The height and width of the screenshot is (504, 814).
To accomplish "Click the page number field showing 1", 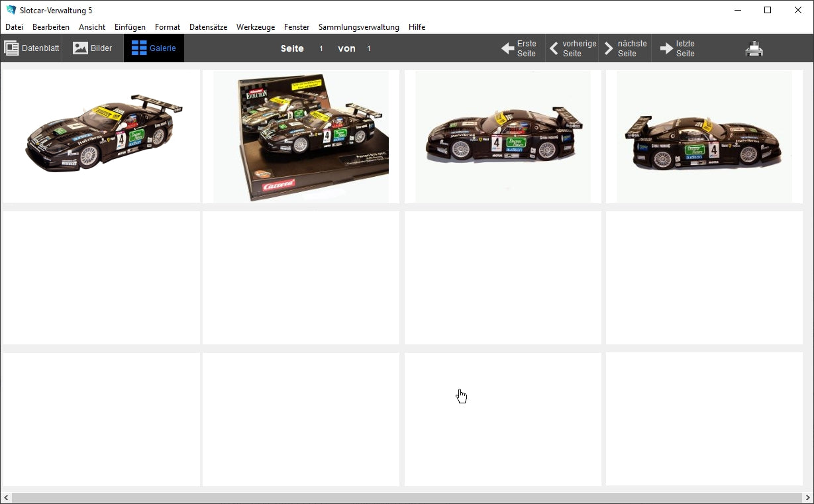I will coord(321,48).
